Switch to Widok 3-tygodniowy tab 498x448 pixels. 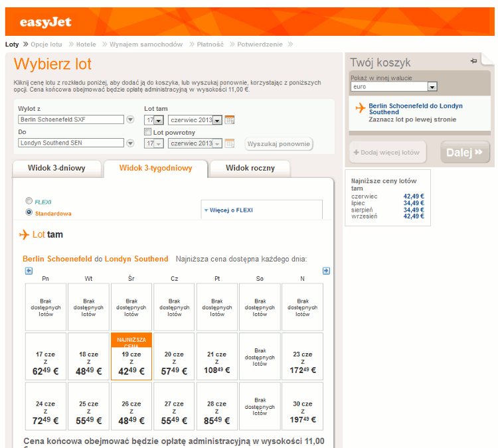click(155, 168)
